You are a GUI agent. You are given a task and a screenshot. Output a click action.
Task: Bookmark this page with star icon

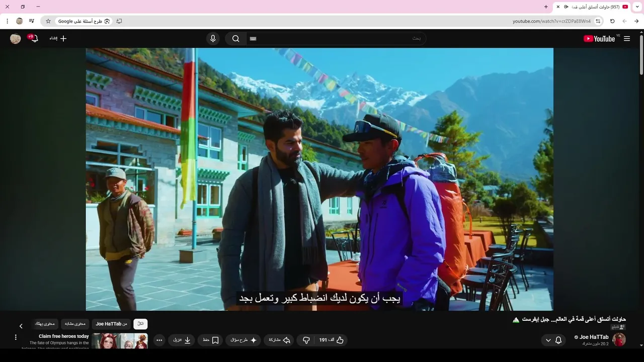pyautogui.click(x=48, y=21)
